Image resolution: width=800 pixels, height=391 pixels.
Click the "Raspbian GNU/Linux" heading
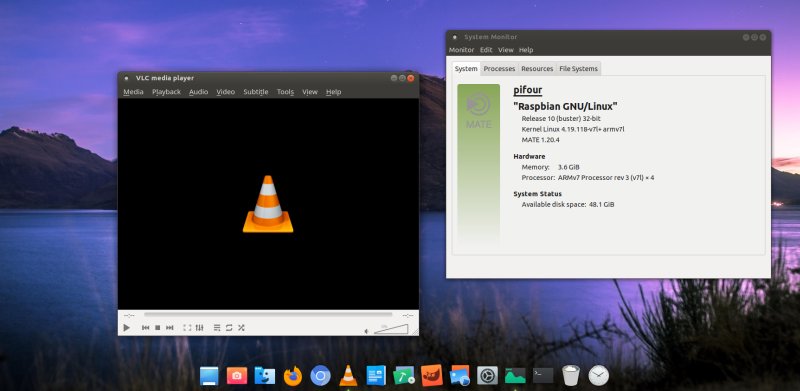(565, 106)
